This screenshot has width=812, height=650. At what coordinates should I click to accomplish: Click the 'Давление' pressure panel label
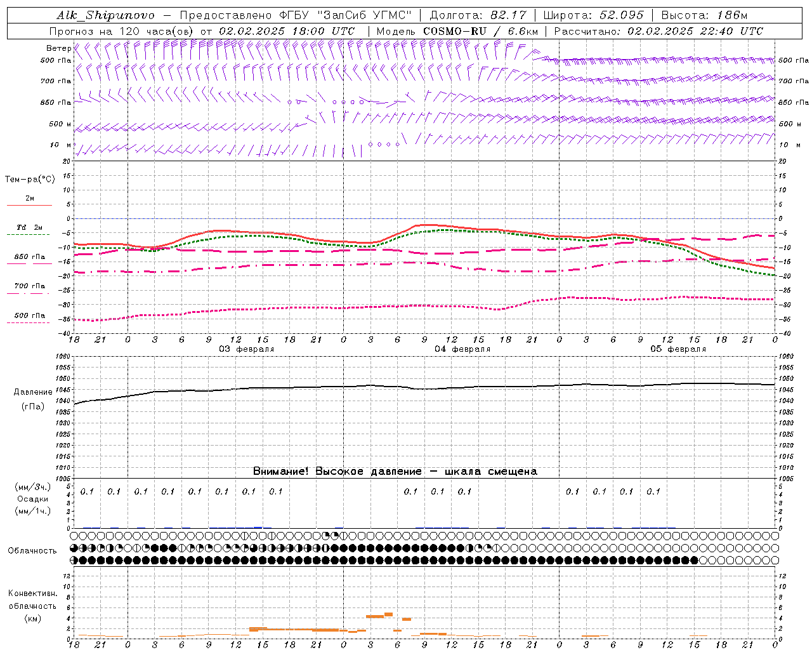(33, 392)
